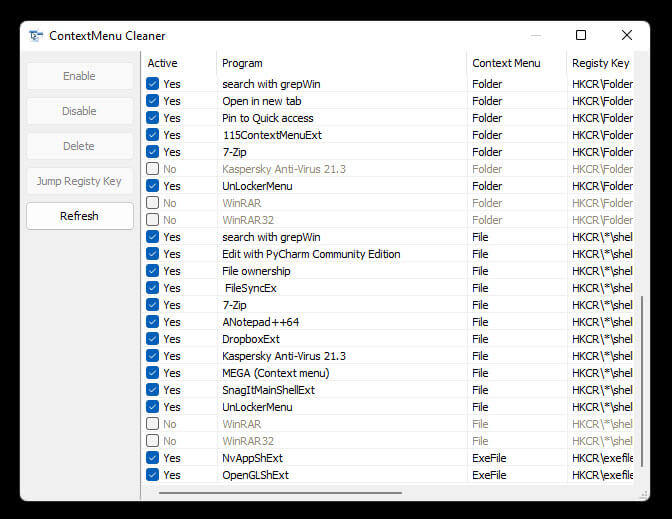Click ExeFile cell in OpenGLShExt row
The height and width of the screenshot is (519, 672).
point(489,475)
